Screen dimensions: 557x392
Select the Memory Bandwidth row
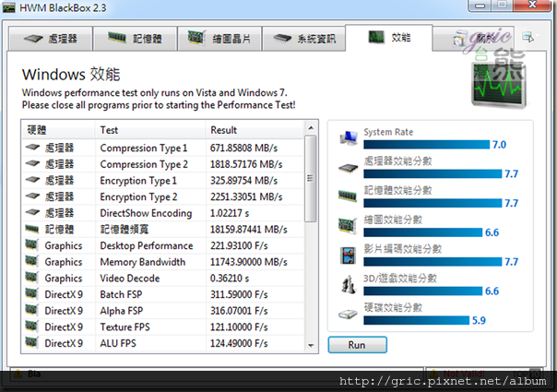162,262
